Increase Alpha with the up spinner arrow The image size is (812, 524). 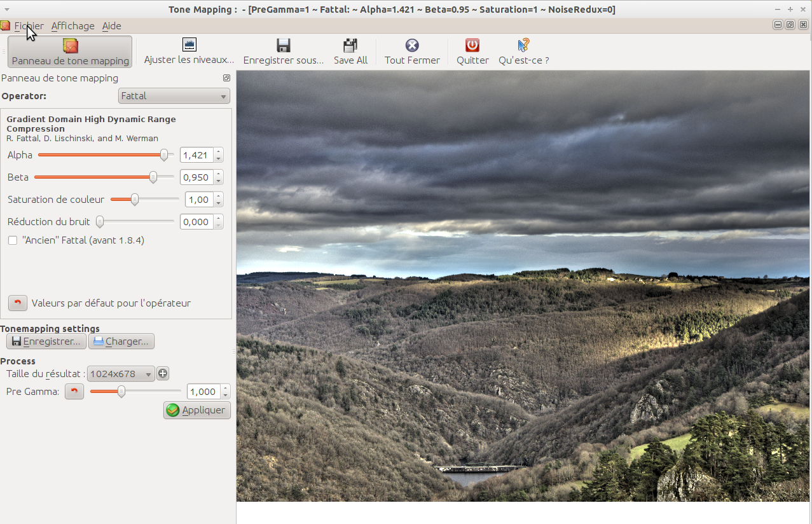[219, 151]
